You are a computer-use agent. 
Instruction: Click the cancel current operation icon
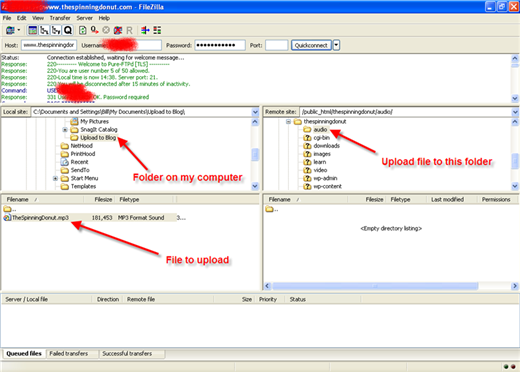pos(106,30)
